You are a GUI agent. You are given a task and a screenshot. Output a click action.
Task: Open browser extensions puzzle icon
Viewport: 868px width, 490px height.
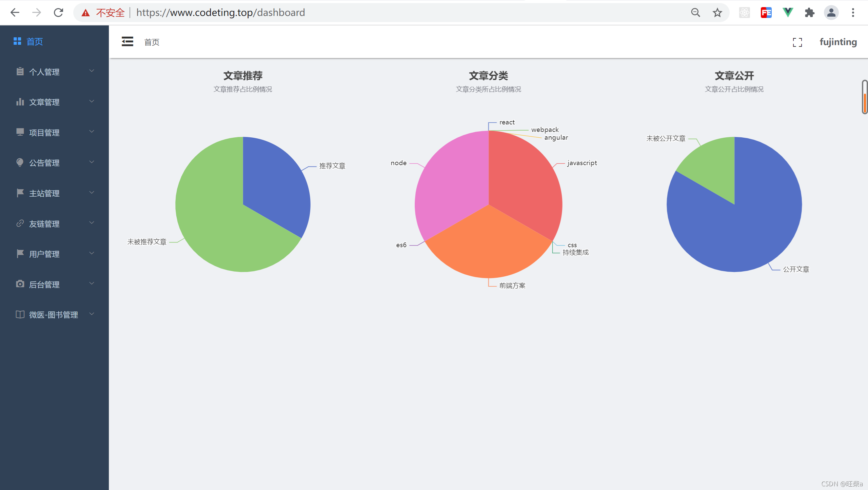(809, 13)
